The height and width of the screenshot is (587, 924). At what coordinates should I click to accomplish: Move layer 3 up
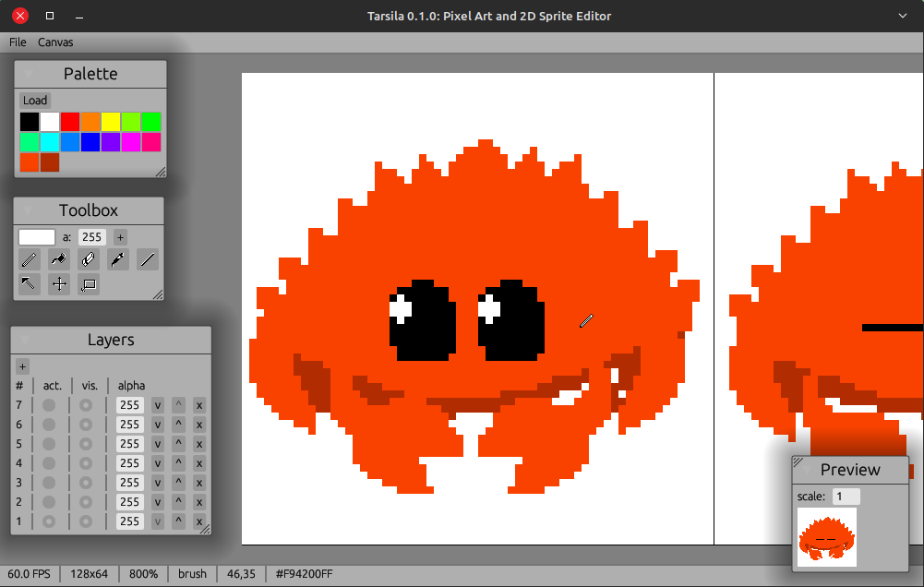pos(178,483)
